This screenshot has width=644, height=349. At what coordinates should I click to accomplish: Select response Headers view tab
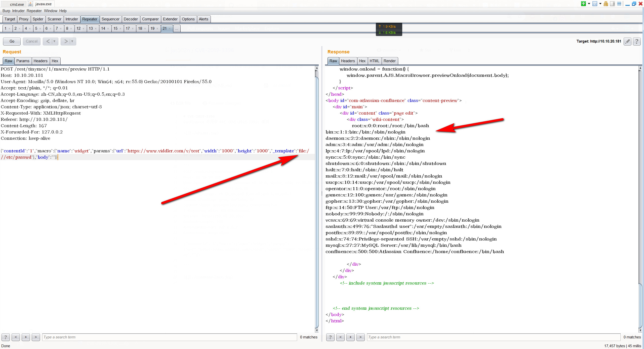coord(348,61)
